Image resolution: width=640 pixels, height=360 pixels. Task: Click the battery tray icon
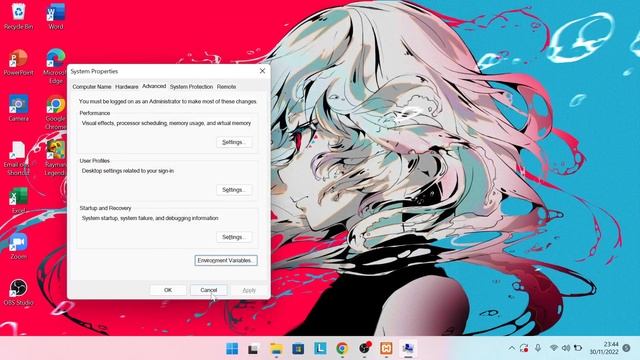click(x=578, y=348)
